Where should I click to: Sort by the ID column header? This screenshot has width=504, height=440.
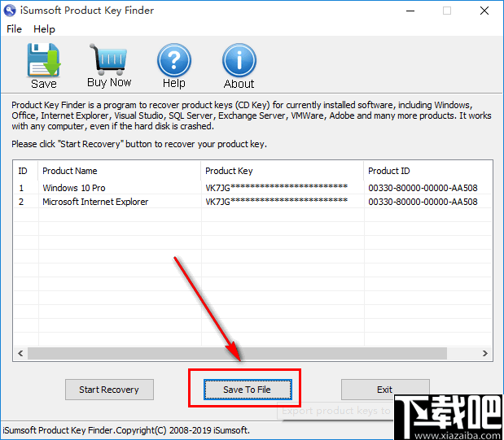click(x=25, y=171)
